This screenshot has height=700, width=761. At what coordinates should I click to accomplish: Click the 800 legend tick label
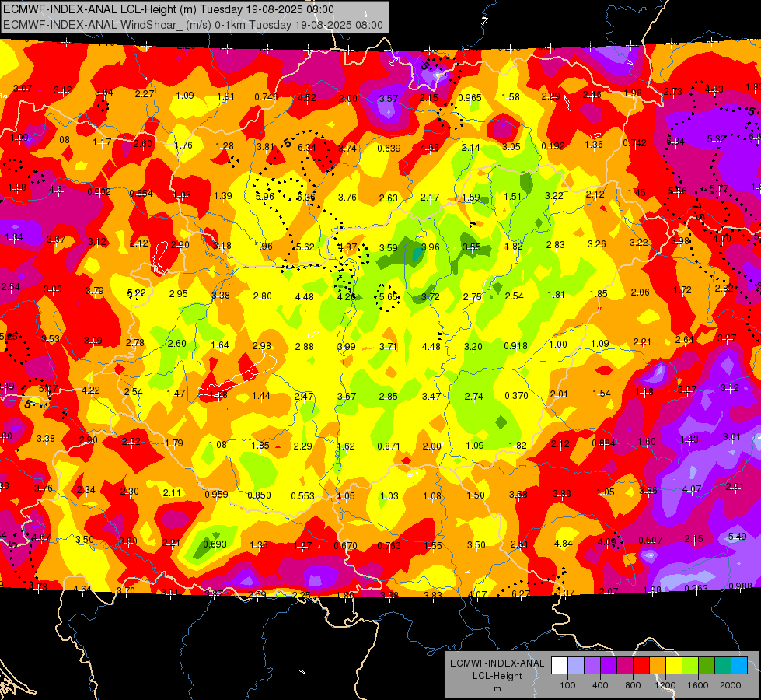click(633, 685)
